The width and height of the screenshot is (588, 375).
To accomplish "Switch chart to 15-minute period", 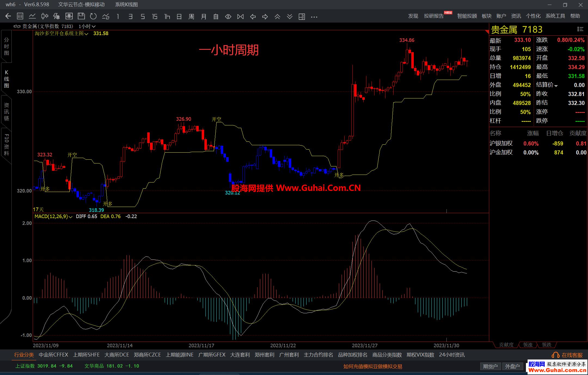I will click(x=155, y=17).
